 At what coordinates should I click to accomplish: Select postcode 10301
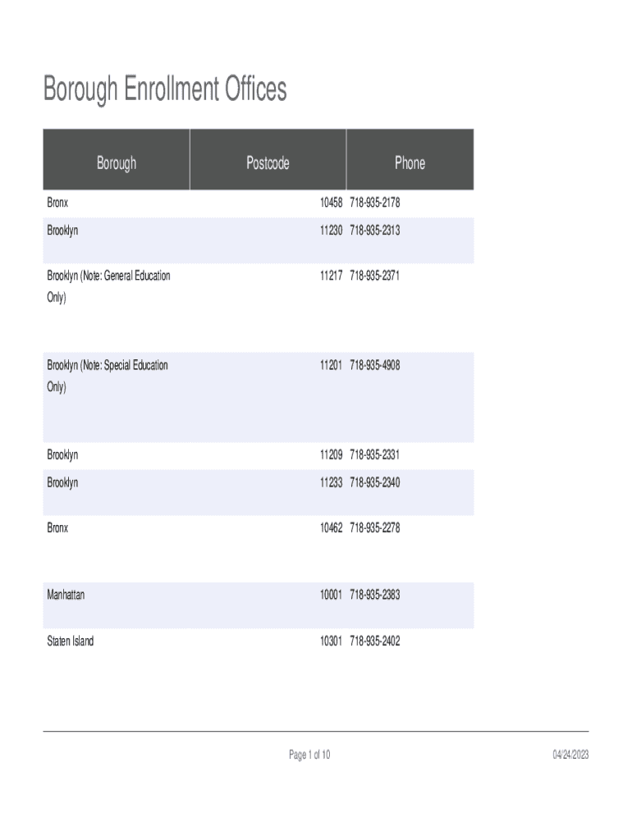(x=331, y=641)
